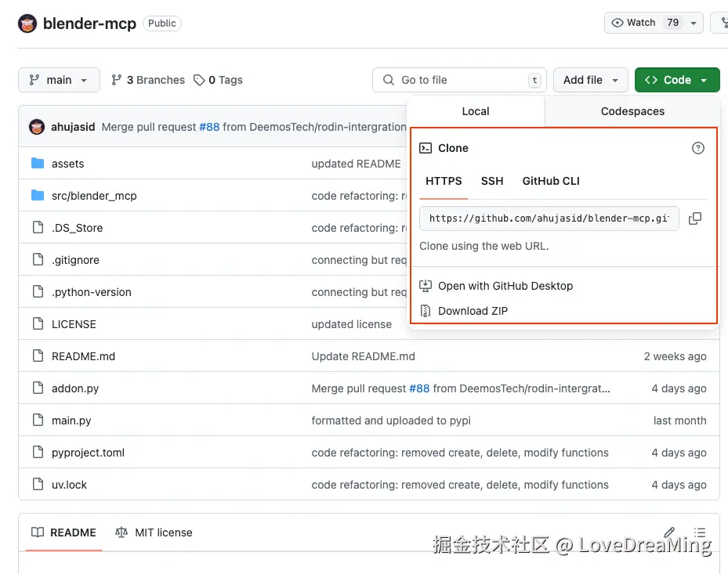This screenshot has width=728, height=574.
Task: Open #88 link in the addon.py row
Action: (419, 388)
